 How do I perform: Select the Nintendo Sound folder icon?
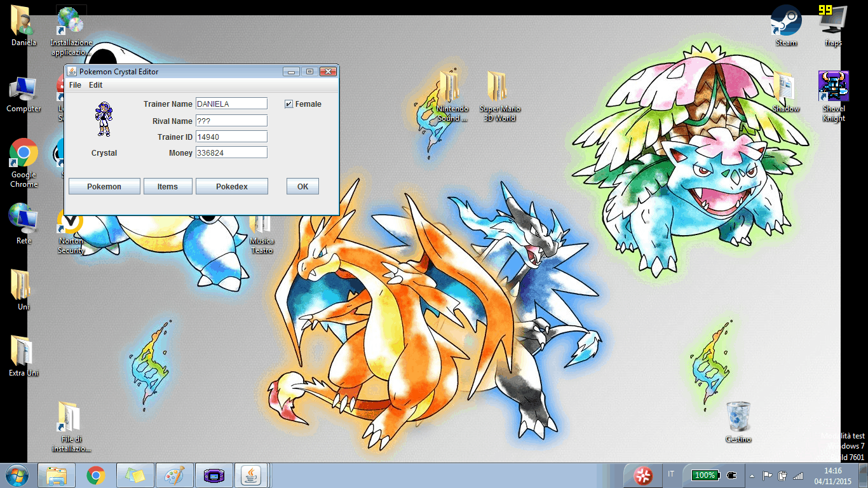(452, 97)
